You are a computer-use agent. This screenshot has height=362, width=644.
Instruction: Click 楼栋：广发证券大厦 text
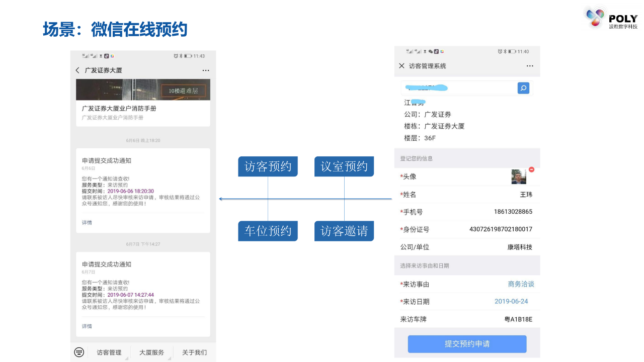pos(434,126)
